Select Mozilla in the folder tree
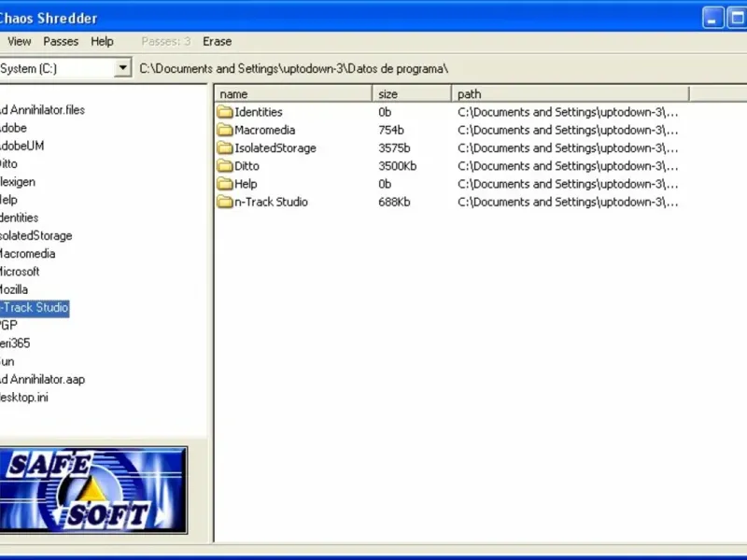Viewport: 747px width, 560px height. pos(14,289)
